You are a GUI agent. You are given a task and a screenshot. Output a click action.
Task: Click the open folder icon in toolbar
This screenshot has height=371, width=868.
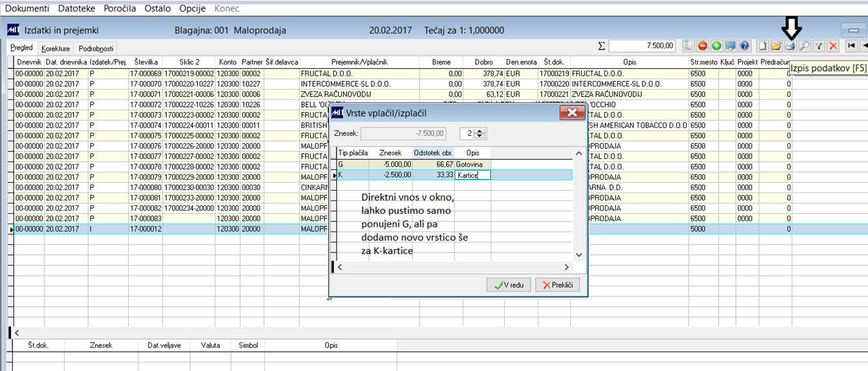776,46
